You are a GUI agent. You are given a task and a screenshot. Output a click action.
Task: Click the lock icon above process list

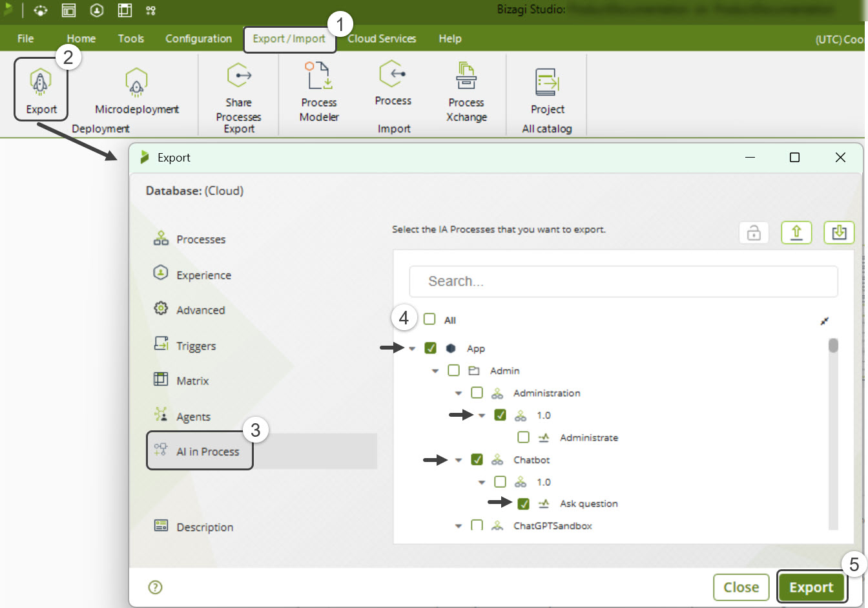(754, 233)
